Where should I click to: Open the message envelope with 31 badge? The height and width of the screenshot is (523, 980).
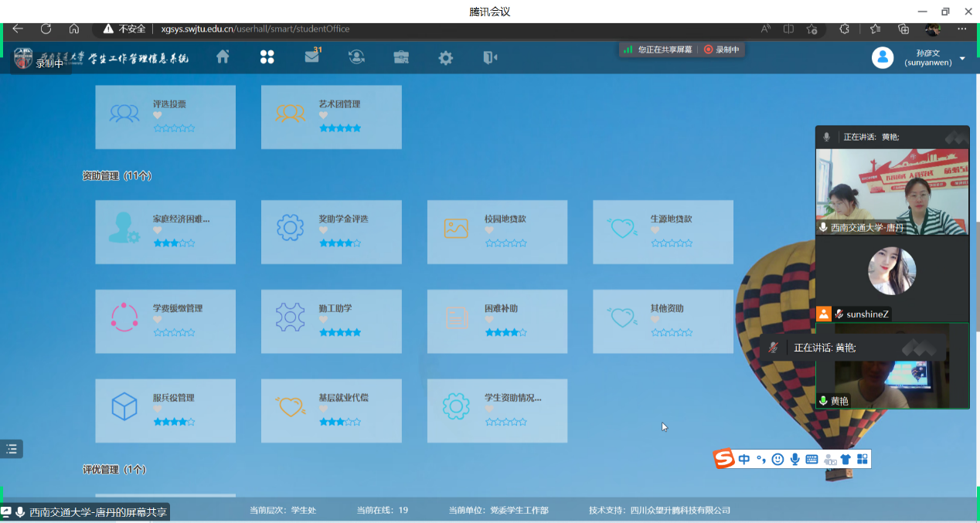coord(312,57)
